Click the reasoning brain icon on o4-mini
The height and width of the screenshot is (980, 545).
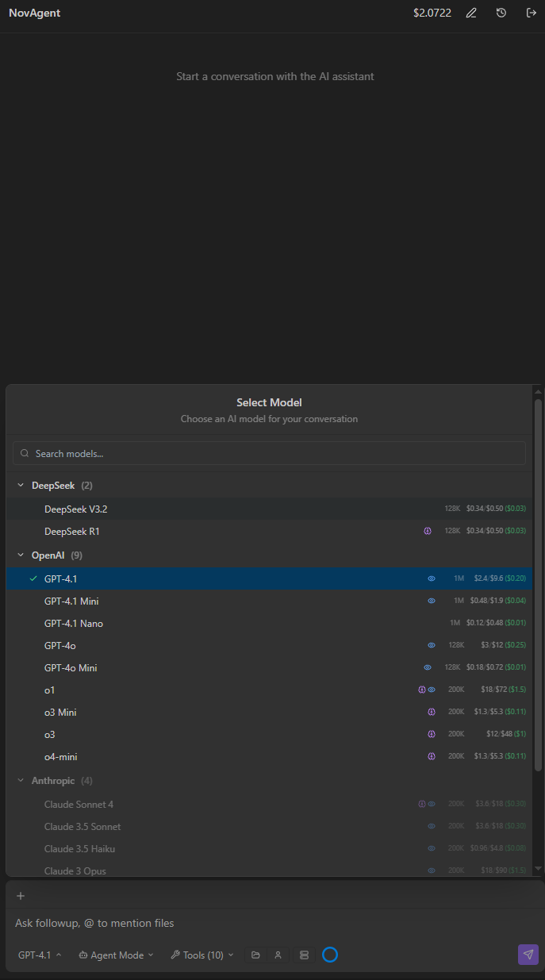click(x=432, y=756)
